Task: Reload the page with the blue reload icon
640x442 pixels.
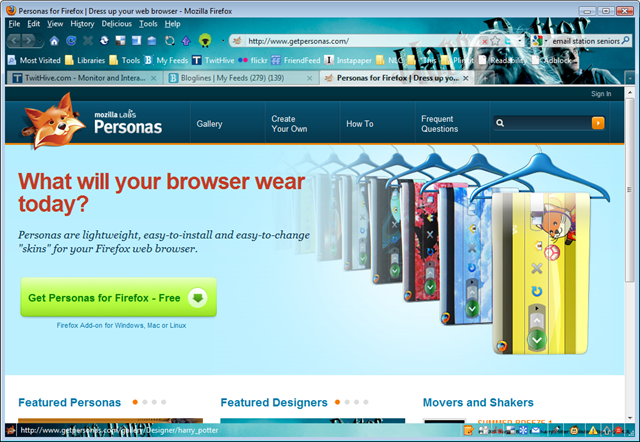Action: [71, 40]
